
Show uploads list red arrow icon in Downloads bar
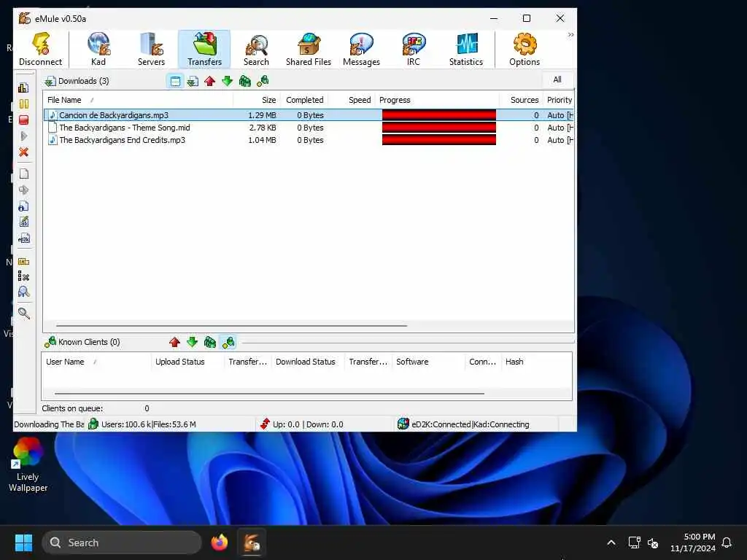[209, 81]
